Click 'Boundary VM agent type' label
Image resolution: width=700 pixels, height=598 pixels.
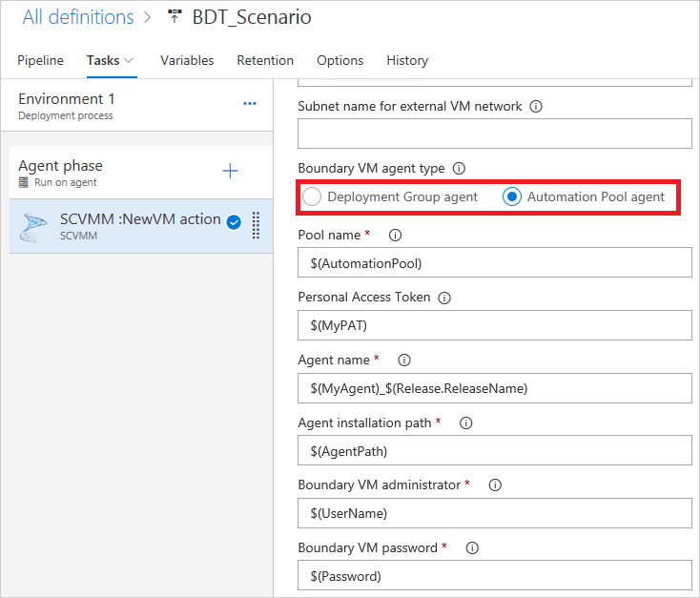pyautogui.click(x=371, y=169)
